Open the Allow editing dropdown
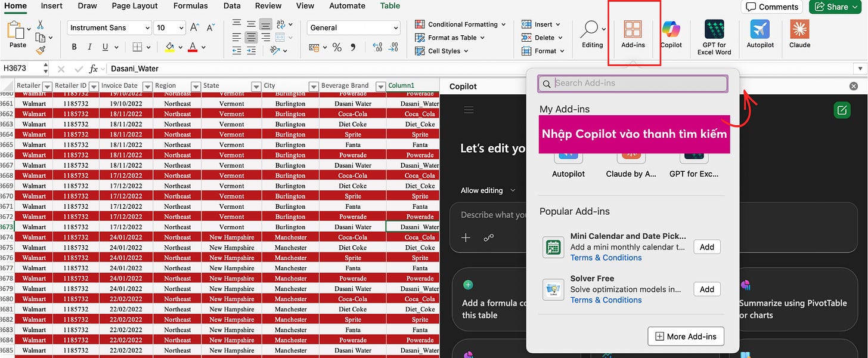The height and width of the screenshot is (358, 868). [x=488, y=190]
